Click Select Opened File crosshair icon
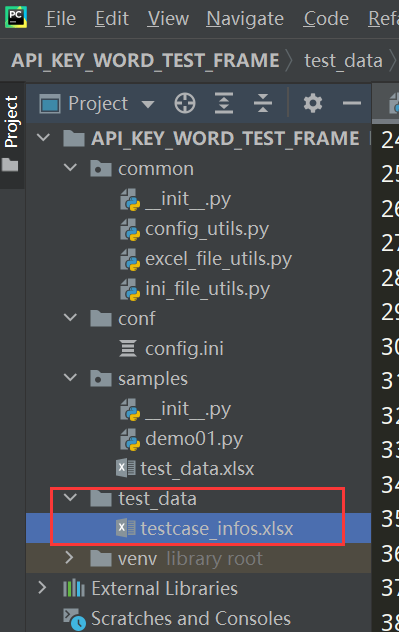 (x=185, y=103)
